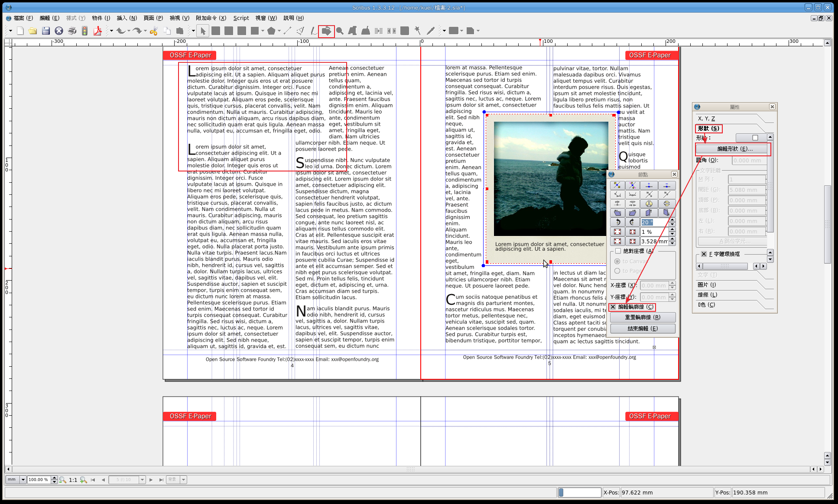
Task: Open the polygon shape tool dropdown arrow
Action: (279, 31)
